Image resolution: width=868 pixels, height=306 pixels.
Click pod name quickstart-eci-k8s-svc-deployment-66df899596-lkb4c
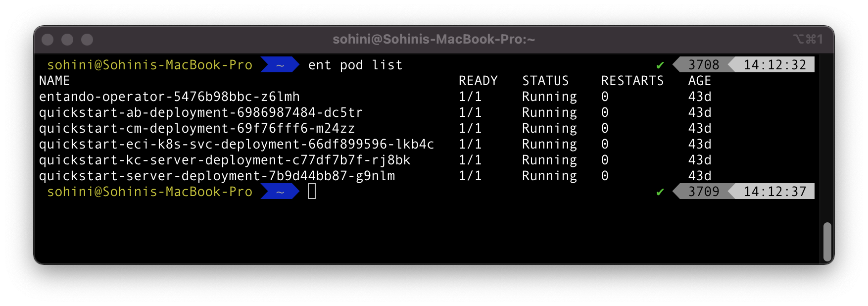(x=237, y=144)
